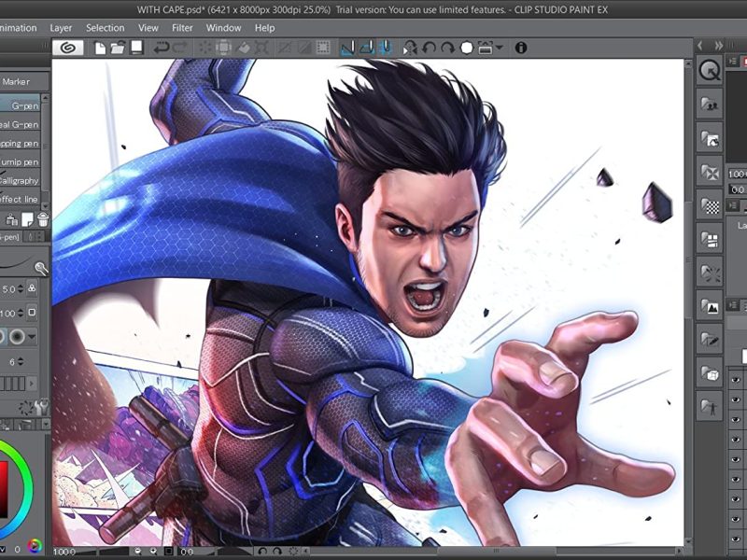Toggle Snap to Ruler
The width and height of the screenshot is (747, 560).
pos(347,48)
